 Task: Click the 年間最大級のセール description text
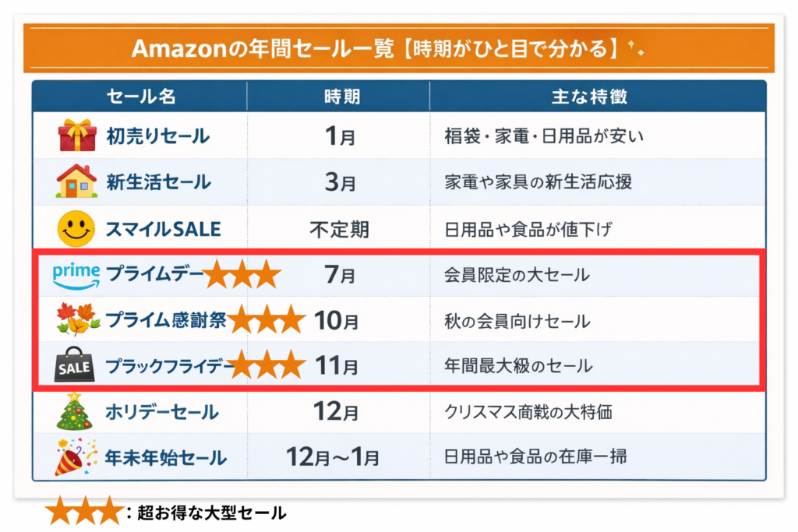click(518, 365)
